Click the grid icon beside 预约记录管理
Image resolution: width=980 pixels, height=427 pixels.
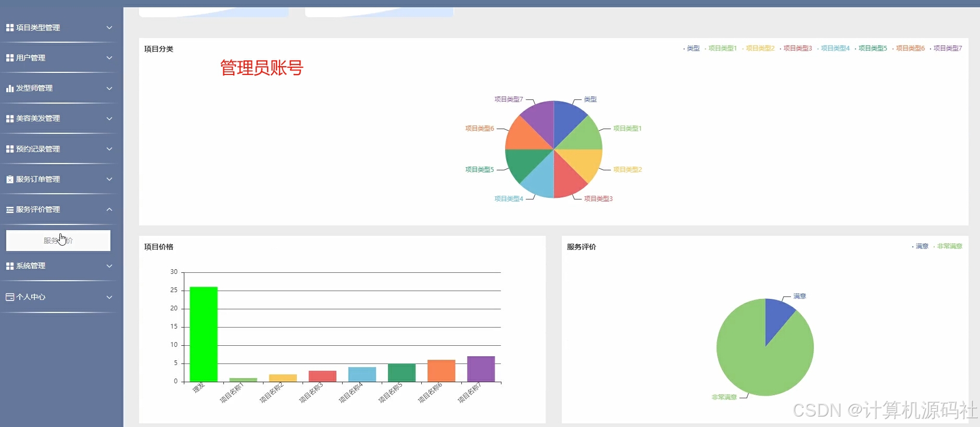(x=10, y=149)
